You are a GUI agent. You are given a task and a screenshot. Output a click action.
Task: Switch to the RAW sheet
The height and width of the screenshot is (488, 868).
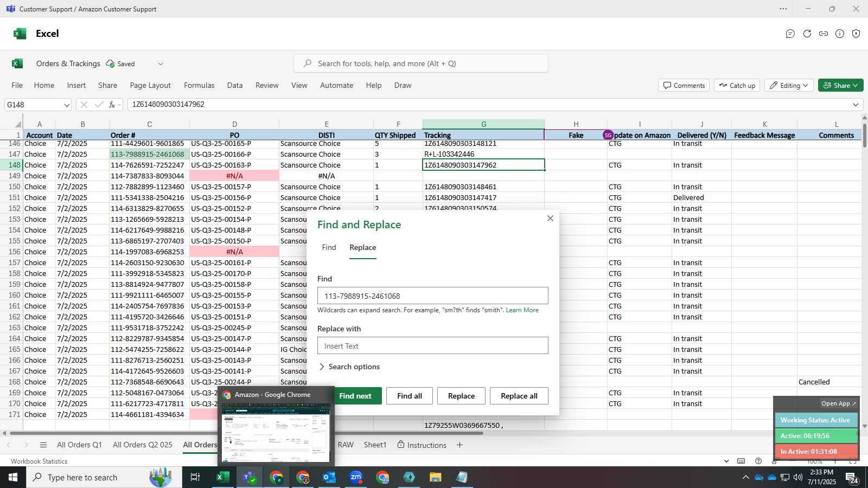[x=346, y=445]
